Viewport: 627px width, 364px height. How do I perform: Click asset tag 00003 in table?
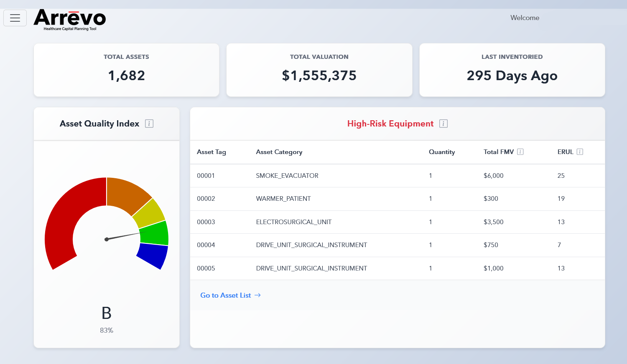(206, 222)
